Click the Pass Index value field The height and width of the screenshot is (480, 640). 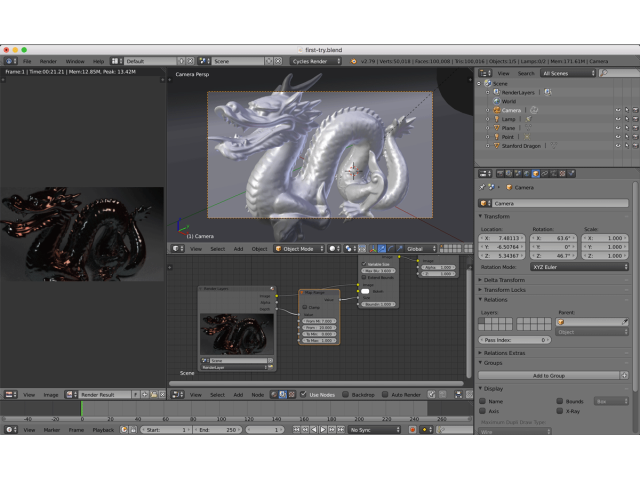pyautogui.click(x=515, y=340)
